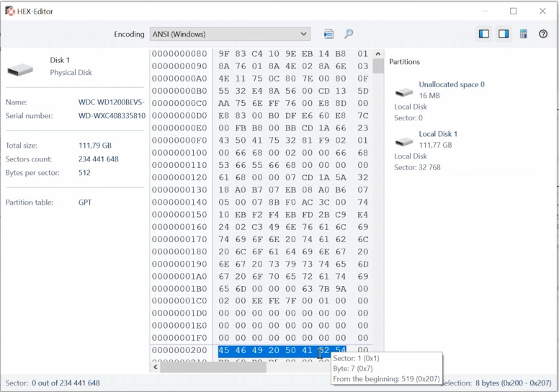Click highlighted byte 45 in row 0000000200

coord(224,350)
